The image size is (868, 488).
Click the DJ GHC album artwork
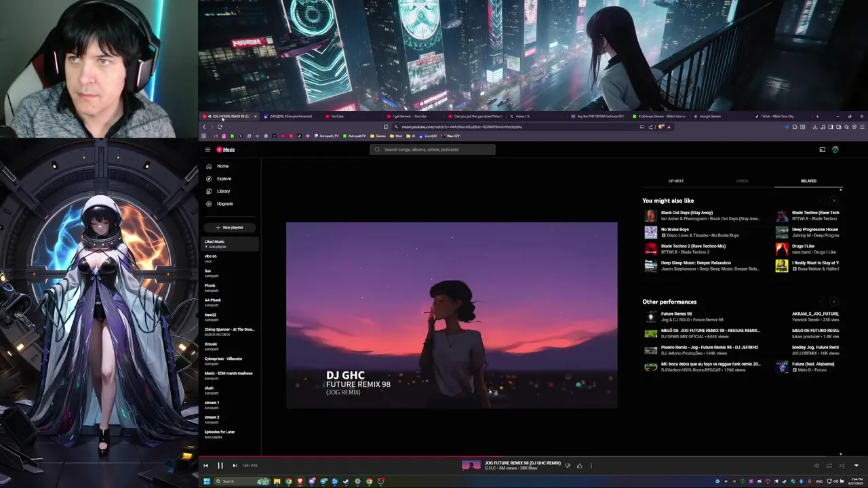click(x=452, y=315)
